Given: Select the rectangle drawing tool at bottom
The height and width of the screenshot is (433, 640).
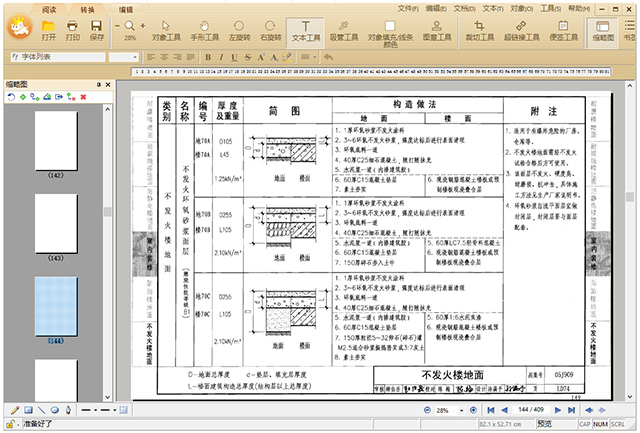Looking at the screenshot, I should click(x=28, y=410).
